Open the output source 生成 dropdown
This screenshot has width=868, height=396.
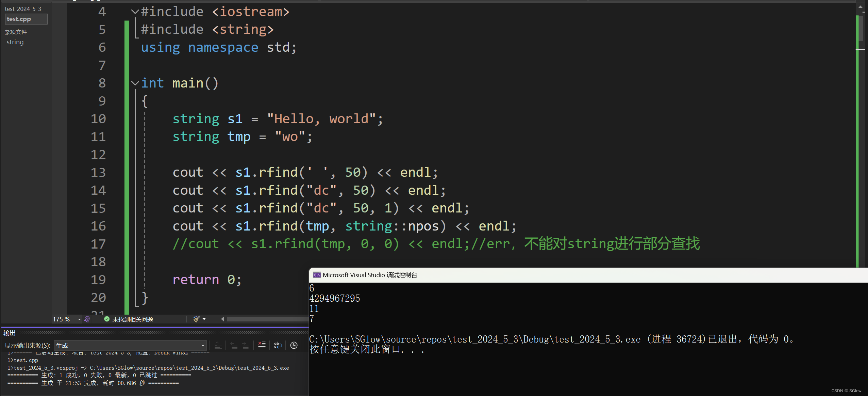(203, 345)
